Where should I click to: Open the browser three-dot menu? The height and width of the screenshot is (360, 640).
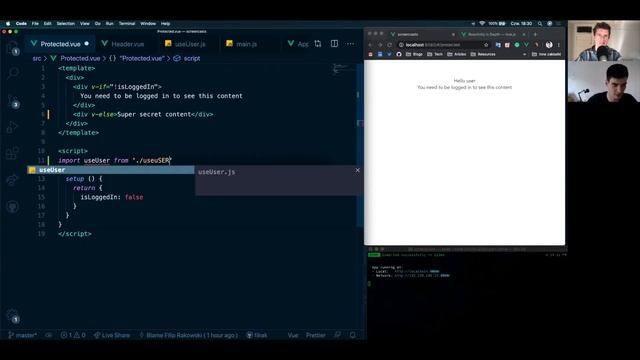pyautogui.click(x=559, y=45)
